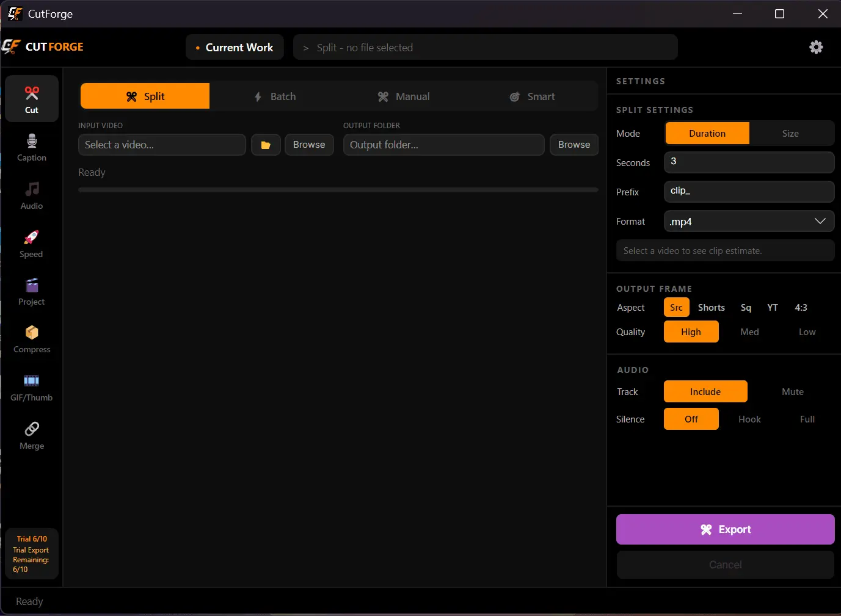Browse for the output folder

pos(574,145)
